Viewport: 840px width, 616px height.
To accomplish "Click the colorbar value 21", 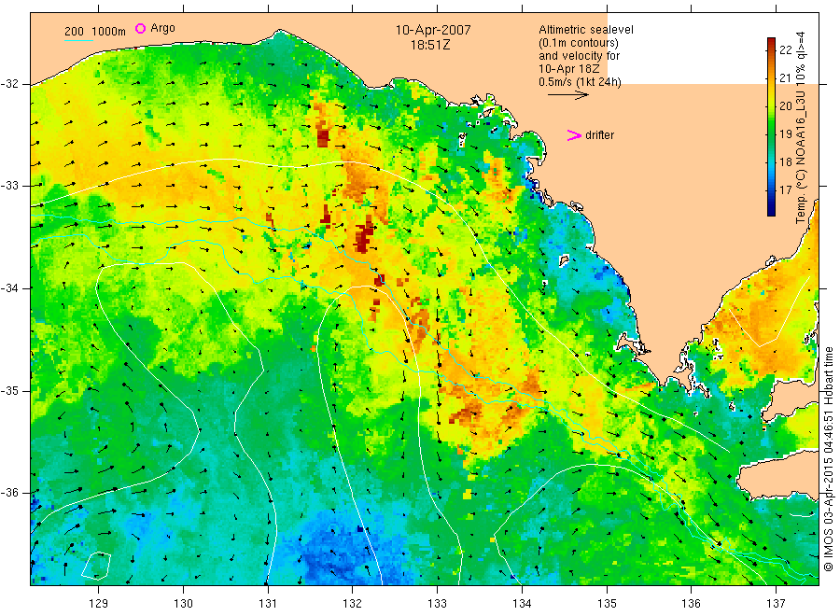I will 785,77.
